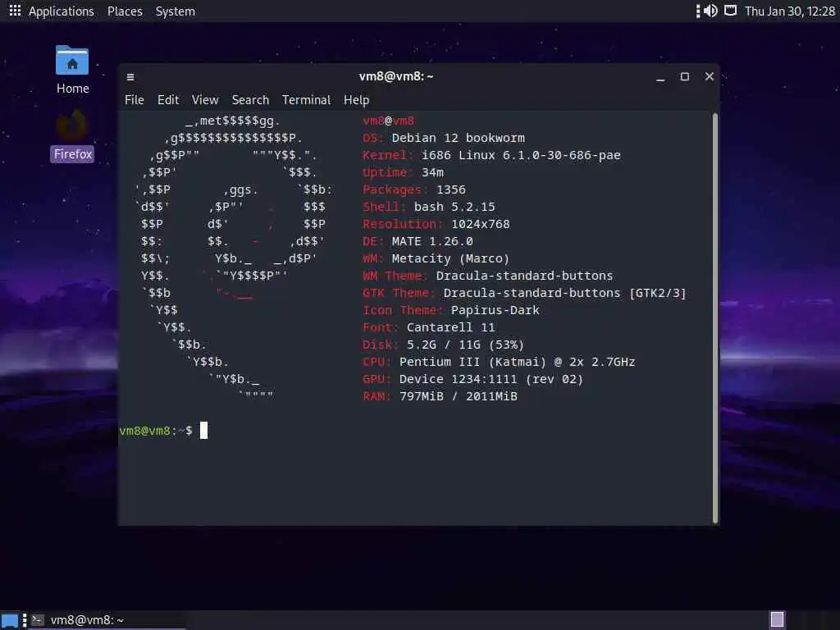This screenshot has height=630, width=840.
Task: Click the DE value 'MATE 1.26.0'
Action: [432, 241]
